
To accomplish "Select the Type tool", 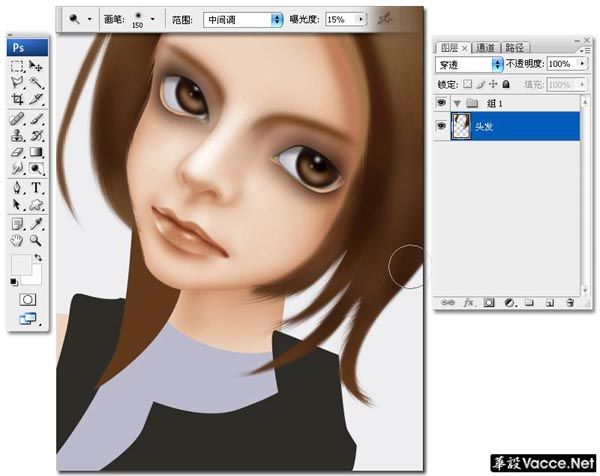I will coord(36,187).
